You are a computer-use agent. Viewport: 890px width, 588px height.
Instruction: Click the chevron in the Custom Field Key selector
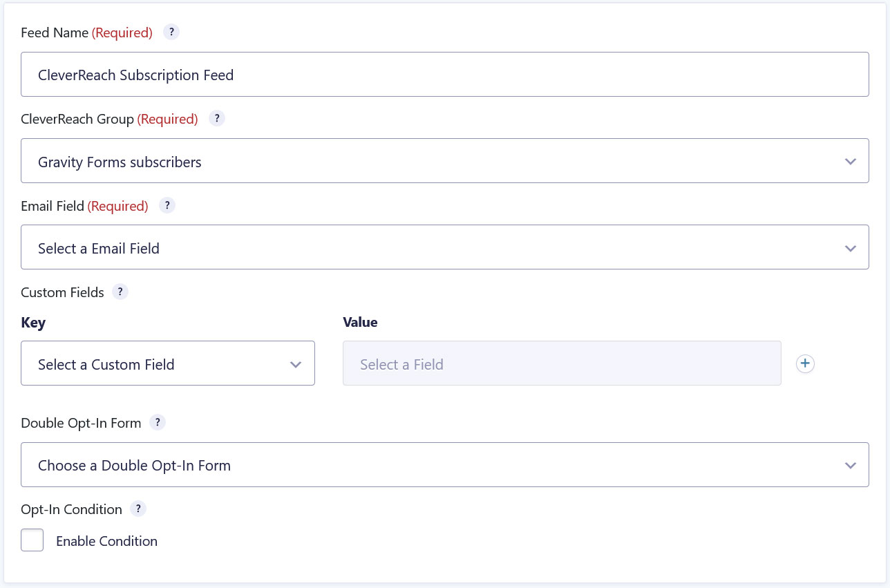click(x=296, y=364)
